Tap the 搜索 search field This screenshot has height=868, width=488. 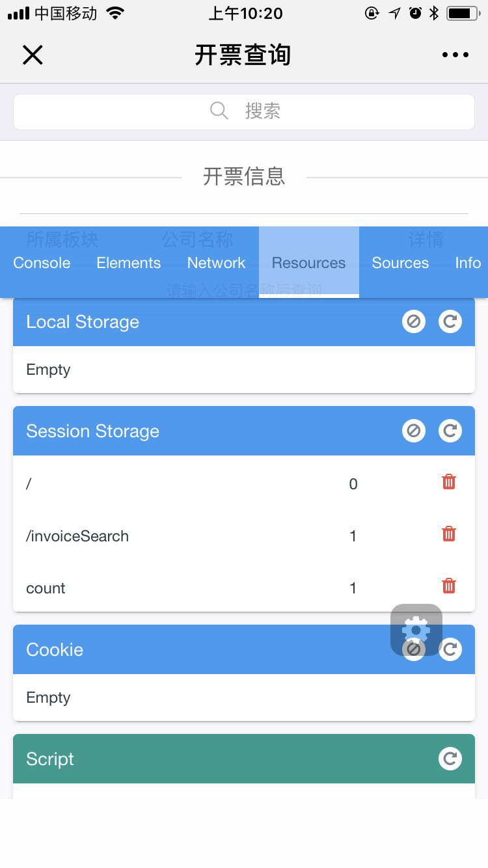click(244, 111)
